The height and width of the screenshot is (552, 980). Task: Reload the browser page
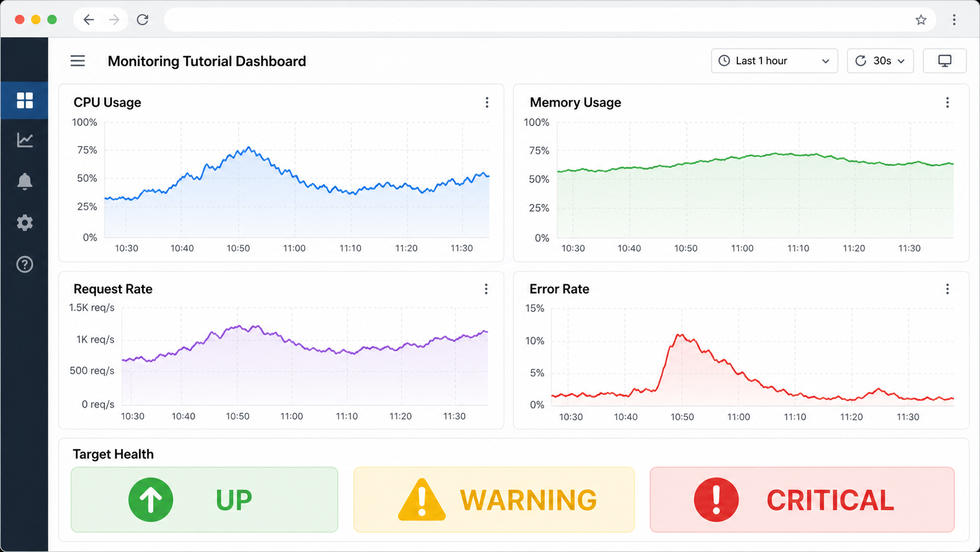(142, 20)
